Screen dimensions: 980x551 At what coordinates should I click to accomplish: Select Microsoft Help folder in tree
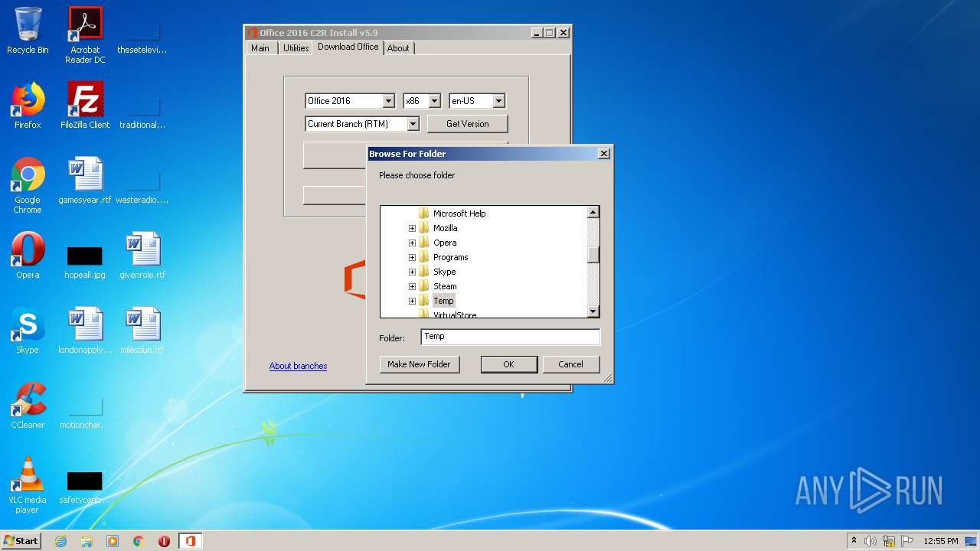click(x=459, y=214)
